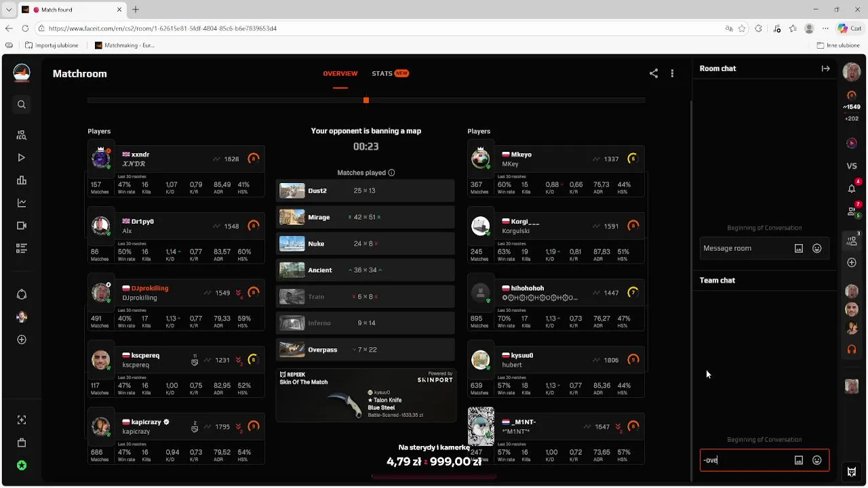Open the browser tab list dropdown
This screenshot has width=868, height=488.
pos(9,9)
